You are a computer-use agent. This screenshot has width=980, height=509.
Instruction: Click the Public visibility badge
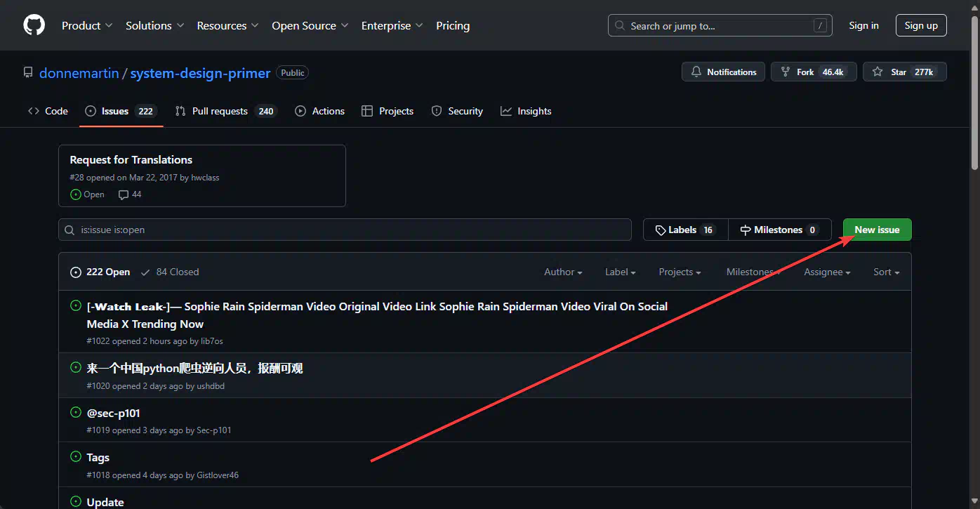coord(293,73)
